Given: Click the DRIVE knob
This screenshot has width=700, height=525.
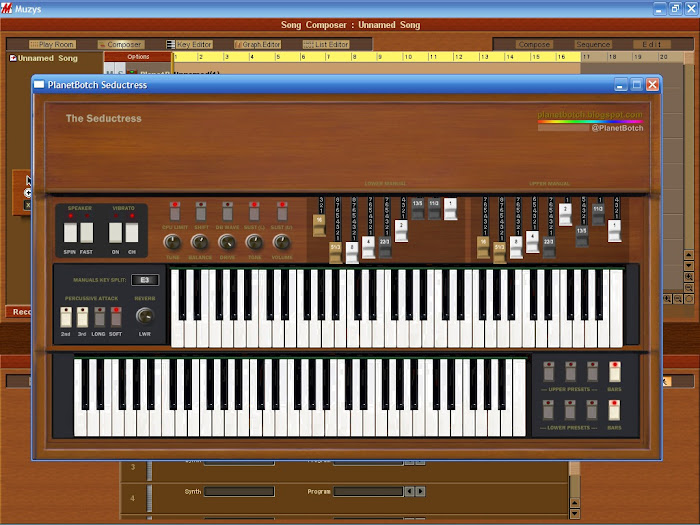Looking at the screenshot, I should (227, 242).
